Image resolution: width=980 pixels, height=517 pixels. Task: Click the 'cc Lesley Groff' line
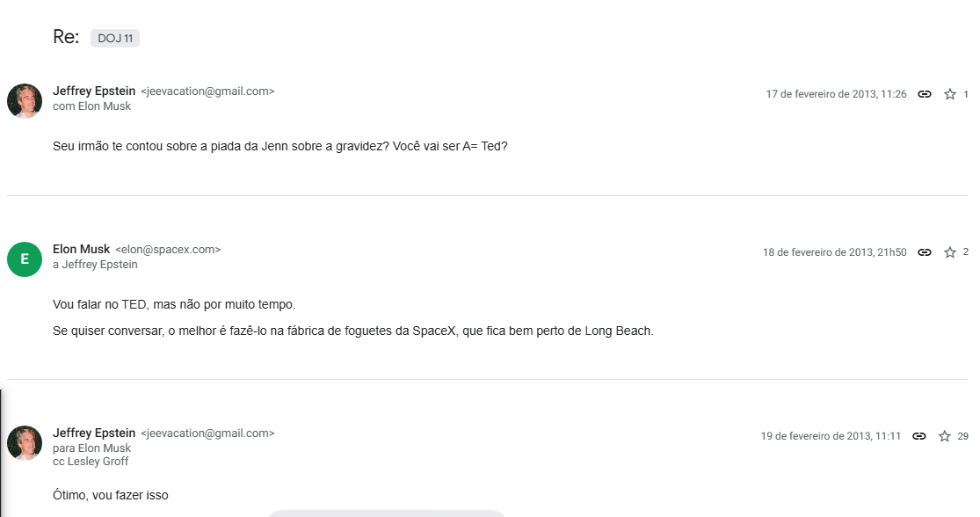coord(91,462)
